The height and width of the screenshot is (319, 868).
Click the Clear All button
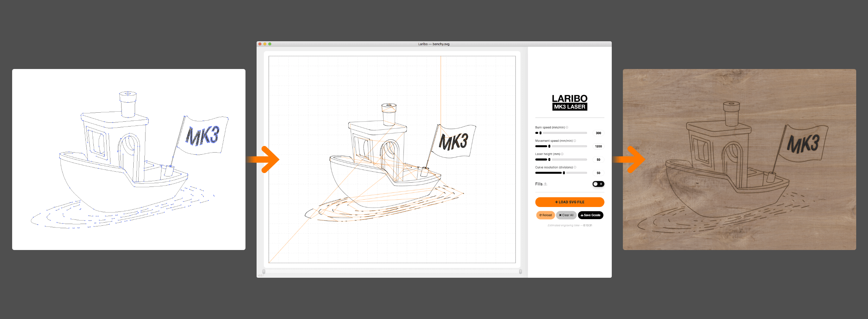pyautogui.click(x=566, y=215)
